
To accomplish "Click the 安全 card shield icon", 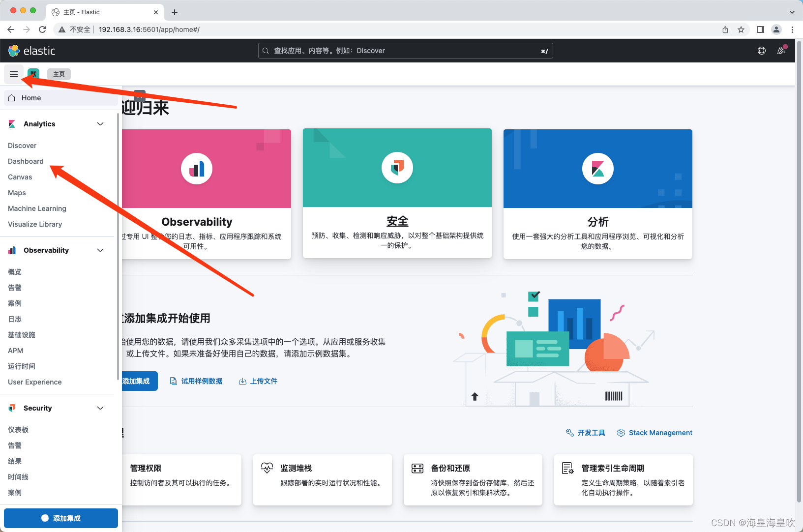I will tap(397, 168).
